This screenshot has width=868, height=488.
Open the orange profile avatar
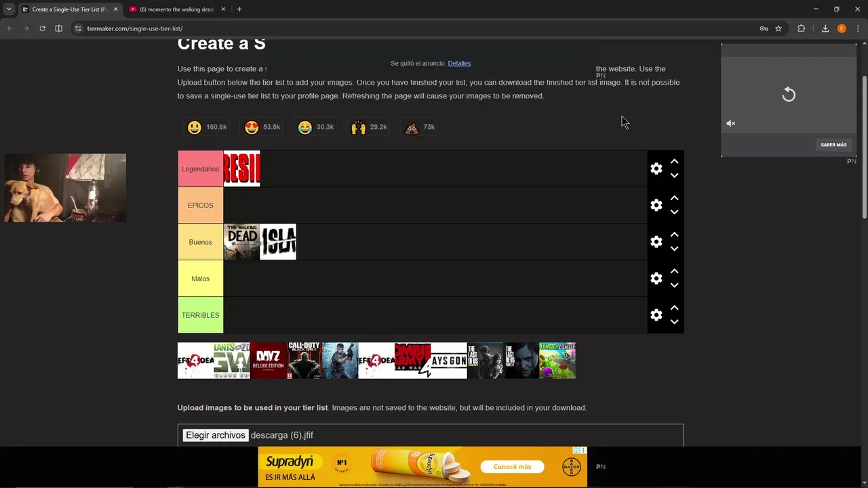coord(842,28)
